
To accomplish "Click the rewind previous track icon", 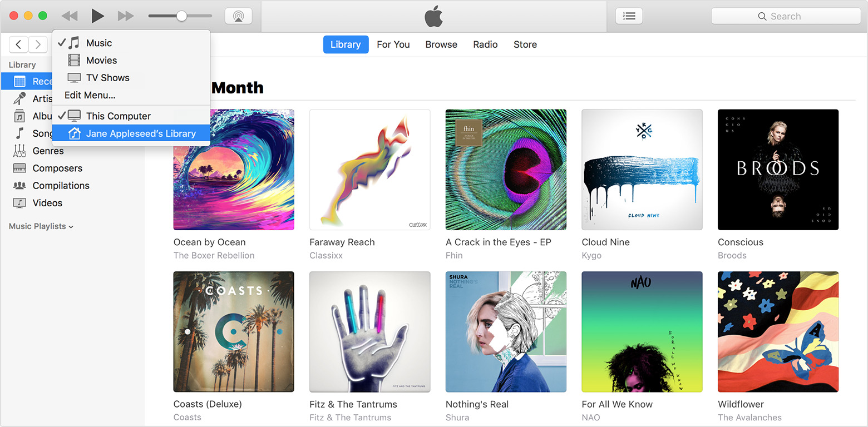I will click(x=70, y=16).
